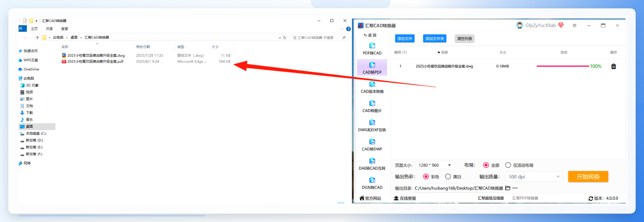
Task: Contact 在线客服 support
Action: coord(405,198)
